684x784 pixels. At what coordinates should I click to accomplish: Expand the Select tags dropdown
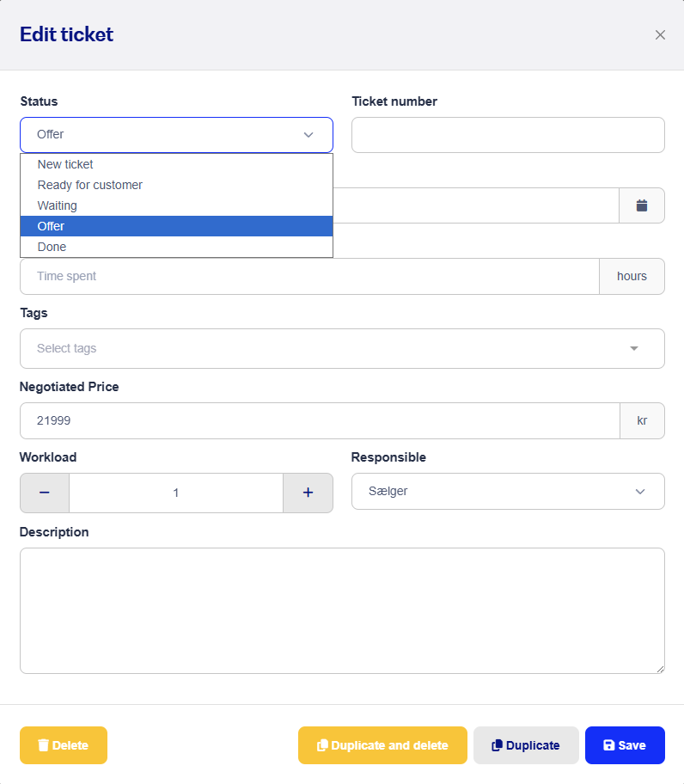[x=342, y=348]
